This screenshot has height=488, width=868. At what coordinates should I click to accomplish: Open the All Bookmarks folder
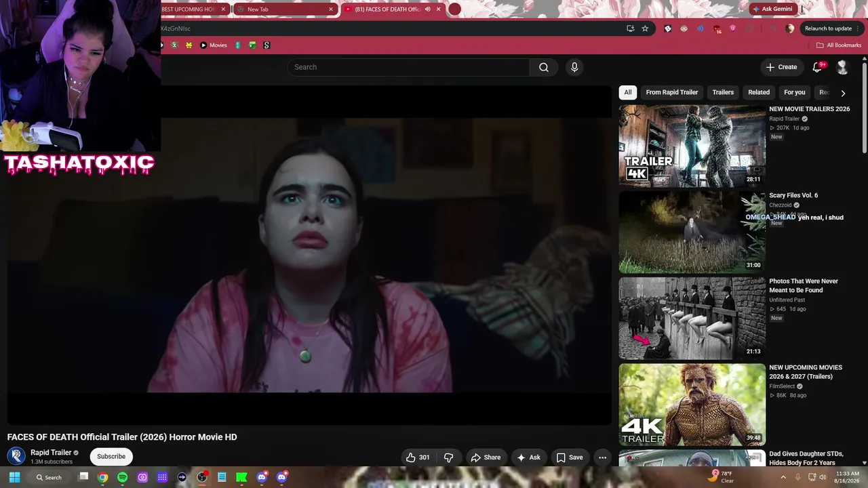coord(838,45)
